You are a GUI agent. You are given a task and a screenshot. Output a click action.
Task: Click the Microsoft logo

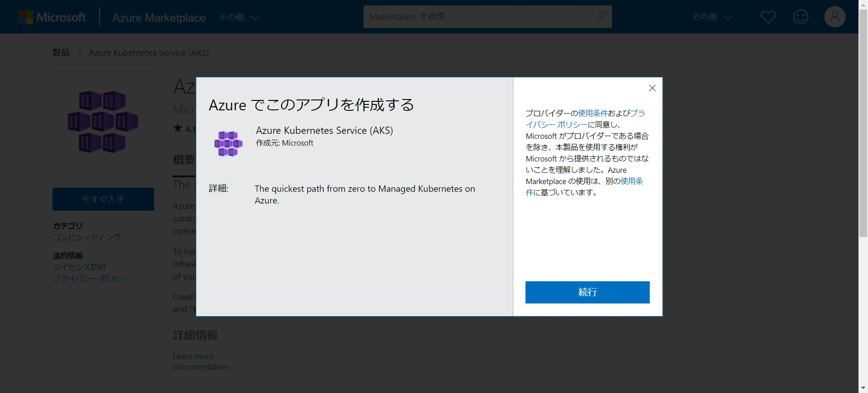52,17
